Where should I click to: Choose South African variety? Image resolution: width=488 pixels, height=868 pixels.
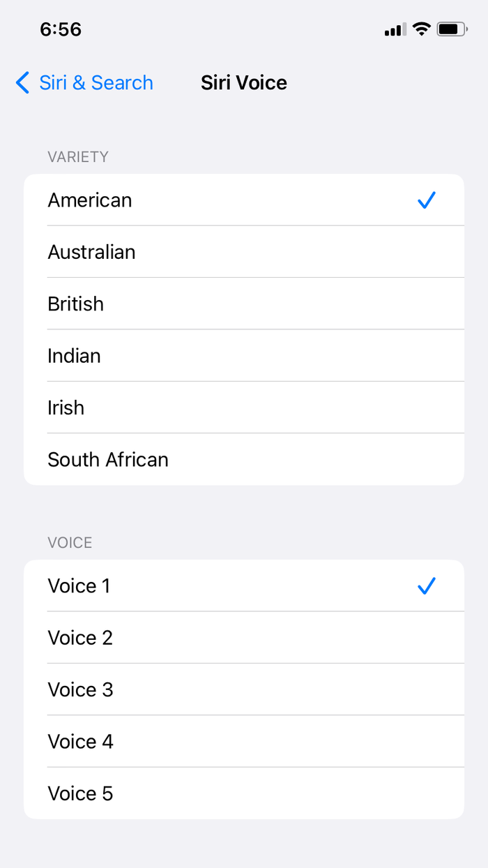[x=108, y=459]
